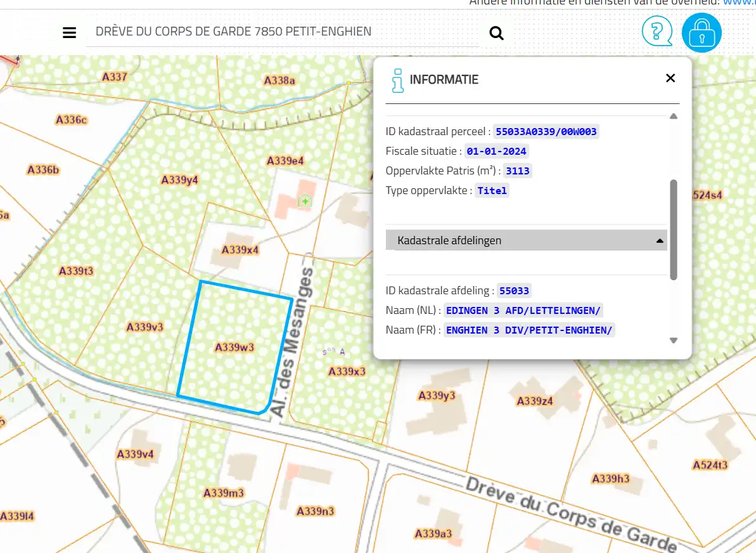
Task: Click the blue lock icon
Action: [702, 32]
